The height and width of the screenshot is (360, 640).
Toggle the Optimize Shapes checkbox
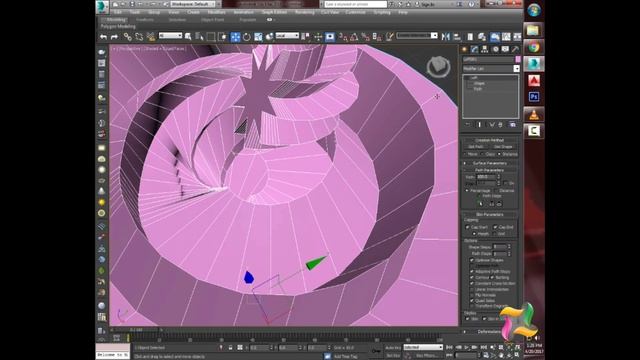(472, 260)
